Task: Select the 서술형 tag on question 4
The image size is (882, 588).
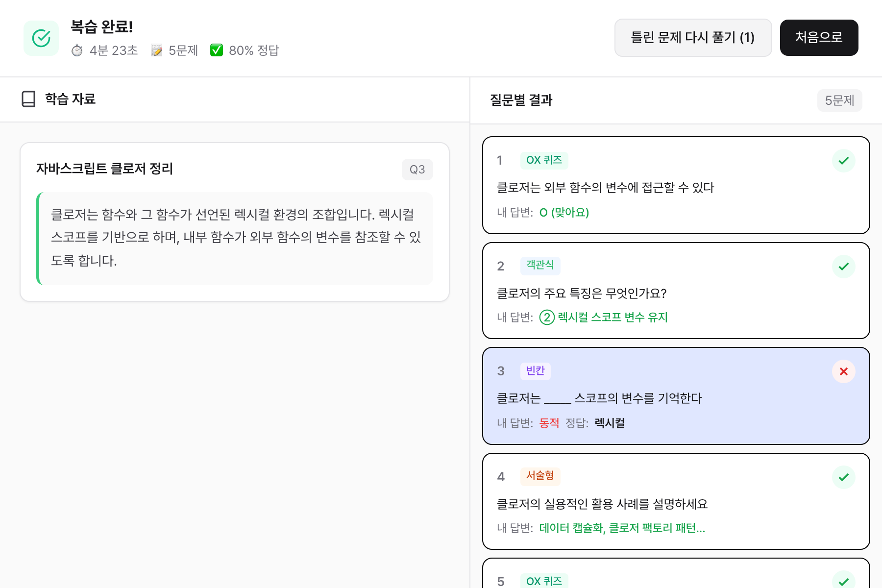Action: click(x=540, y=476)
